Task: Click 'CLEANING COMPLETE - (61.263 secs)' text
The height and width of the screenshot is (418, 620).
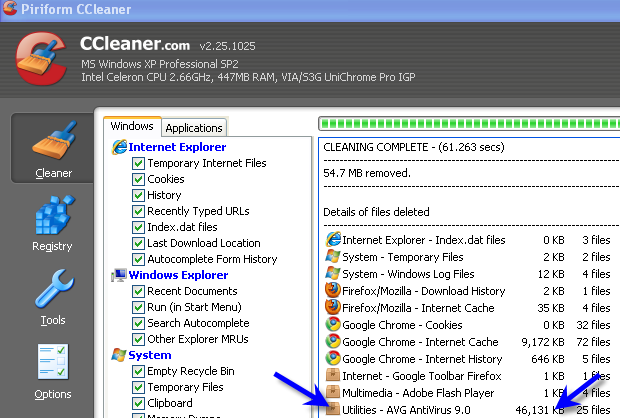Action: (414, 147)
